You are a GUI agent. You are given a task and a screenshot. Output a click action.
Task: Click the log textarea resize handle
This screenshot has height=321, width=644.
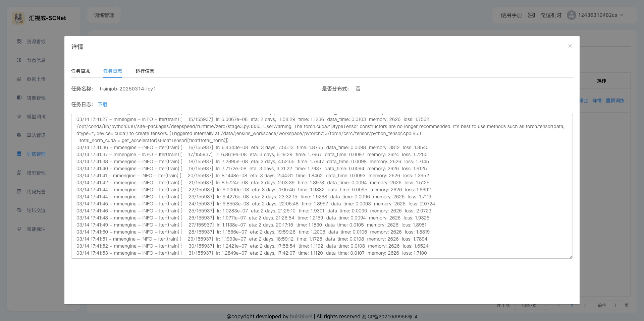pyautogui.click(x=571, y=256)
